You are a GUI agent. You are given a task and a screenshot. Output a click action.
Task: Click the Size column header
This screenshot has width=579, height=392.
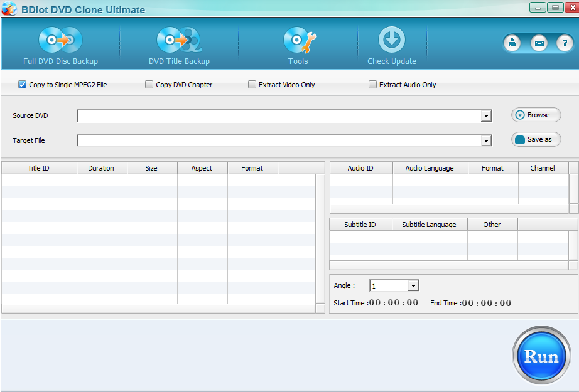point(152,168)
